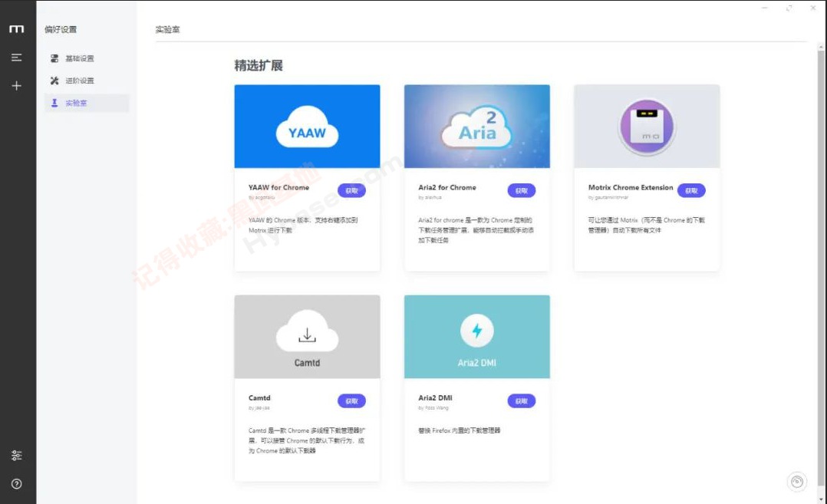Viewport: 827px width, 504px height.
Task: Click the Motrix Chrome Extension title
Action: coord(631,188)
